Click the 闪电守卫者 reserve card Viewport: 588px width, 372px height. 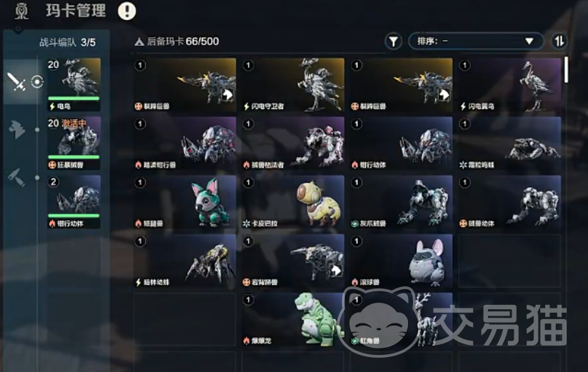pyautogui.click(x=293, y=85)
